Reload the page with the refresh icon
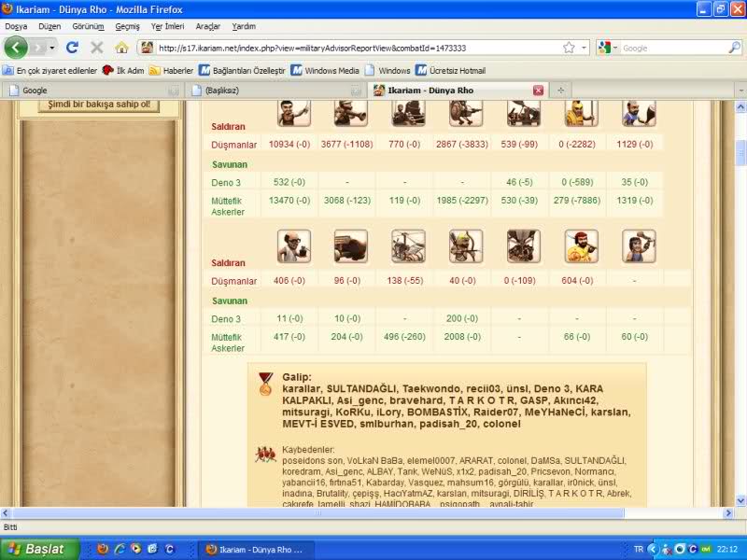Image resolution: width=747 pixels, height=560 pixels. point(72,47)
